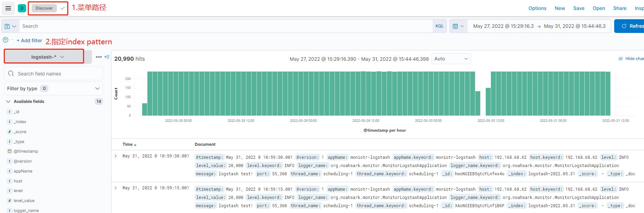Viewport: 644px width, 213px height.
Task: Click the Document column header
Action: click(x=205, y=144)
